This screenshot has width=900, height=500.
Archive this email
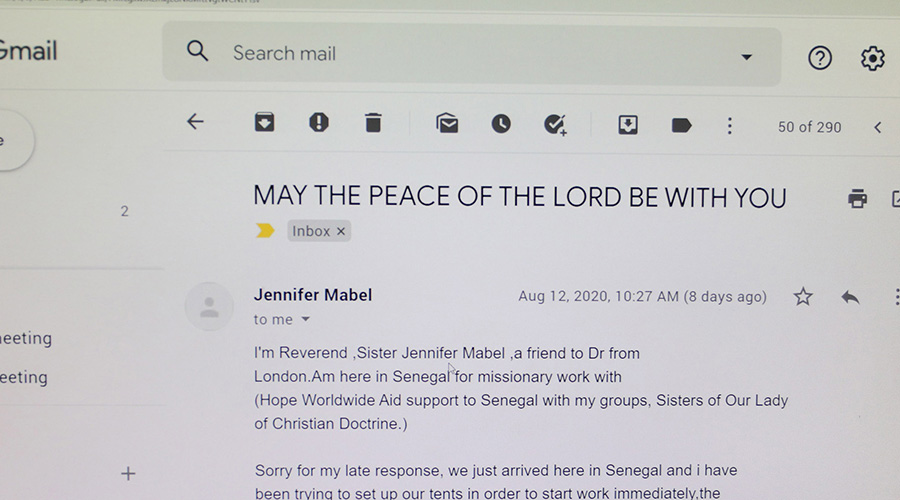pyautogui.click(x=265, y=122)
